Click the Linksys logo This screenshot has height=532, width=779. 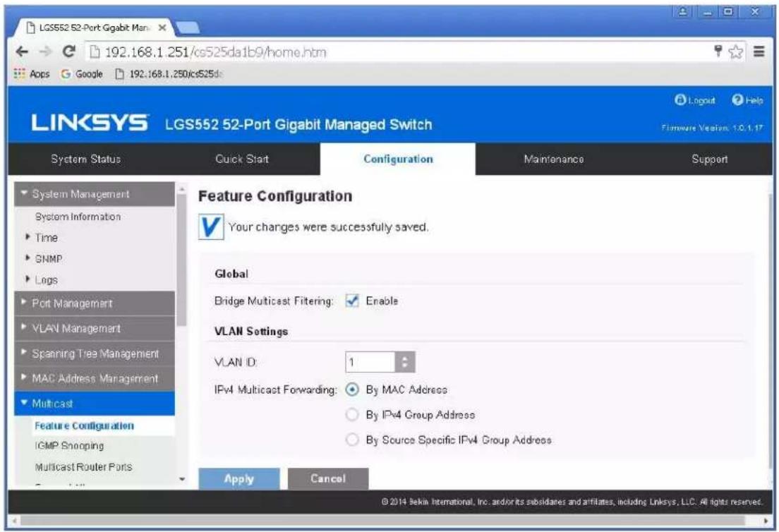[90, 123]
